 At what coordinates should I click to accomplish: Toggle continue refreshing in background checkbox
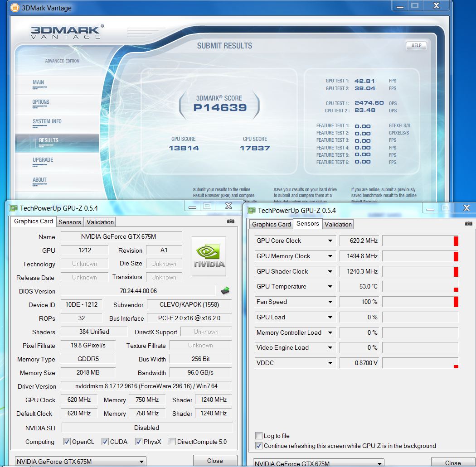coord(259,446)
